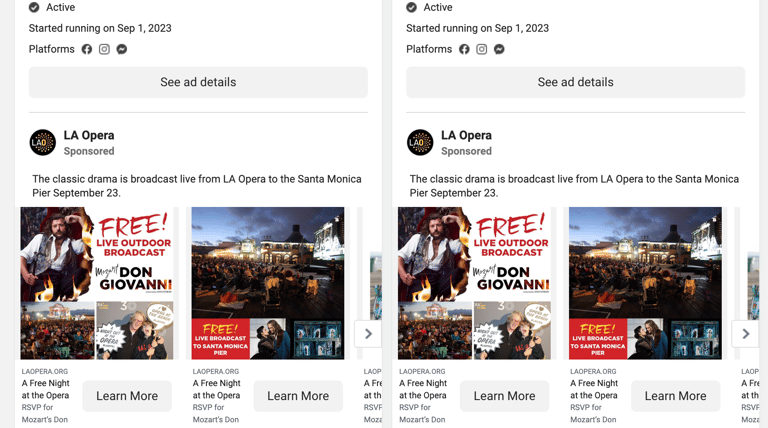The height and width of the screenshot is (428, 768).
Task: Click LAOPERA.ORG under right ad's second card
Action: point(593,371)
